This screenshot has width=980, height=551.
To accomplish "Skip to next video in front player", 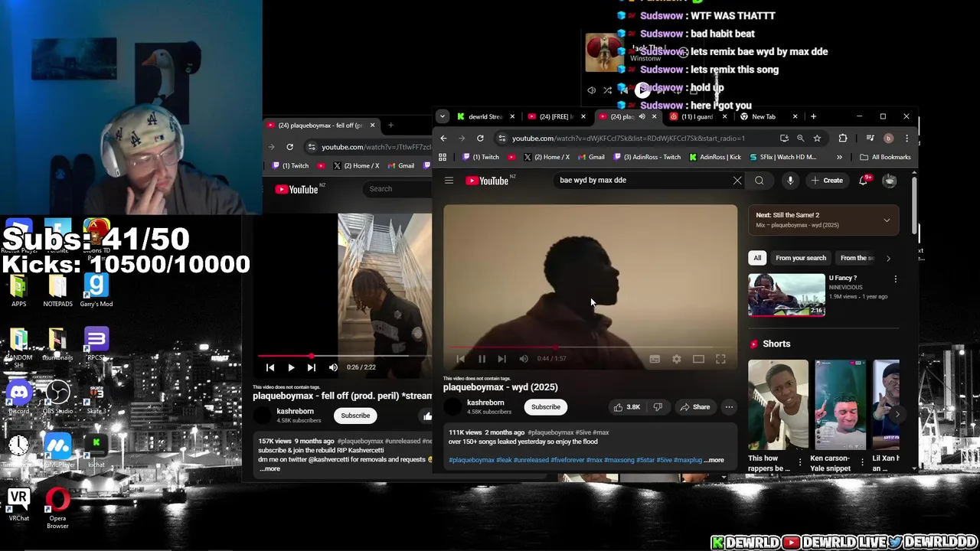I will click(x=501, y=359).
